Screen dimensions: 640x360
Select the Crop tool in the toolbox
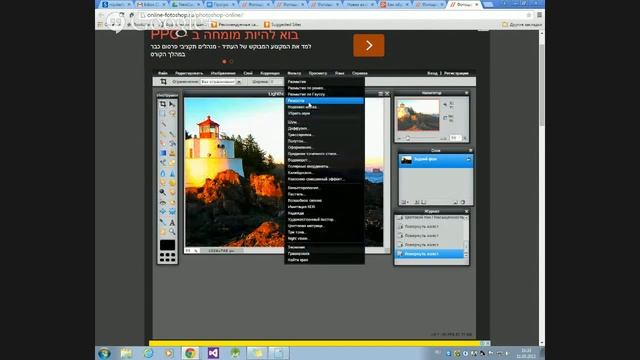pos(163,104)
